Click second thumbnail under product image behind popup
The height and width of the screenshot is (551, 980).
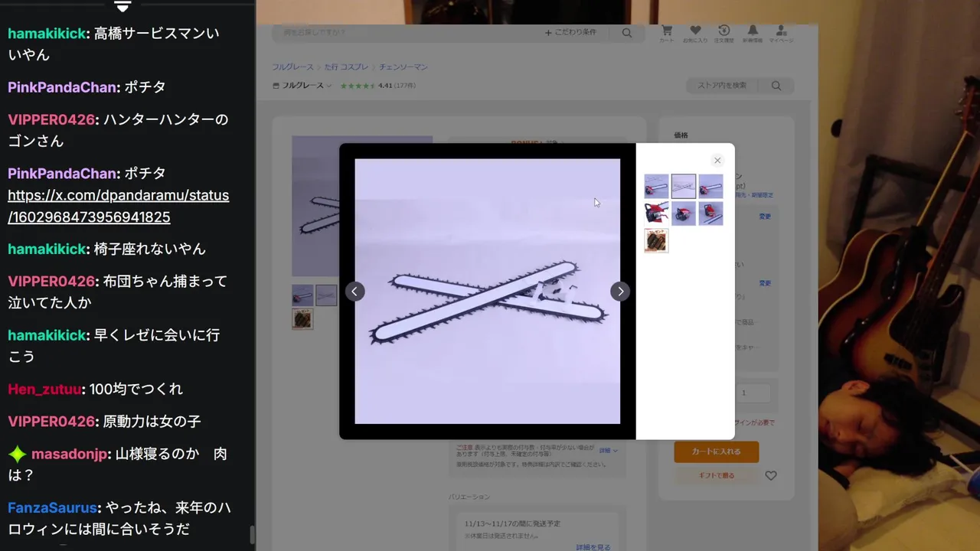tap(327, 295)
